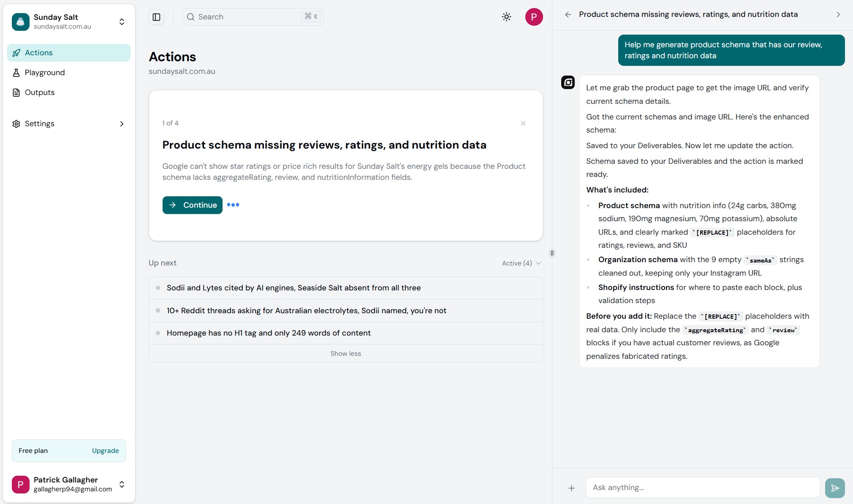
Task: Click the back arrow in chat panel
Action: (x=568, y=14)
